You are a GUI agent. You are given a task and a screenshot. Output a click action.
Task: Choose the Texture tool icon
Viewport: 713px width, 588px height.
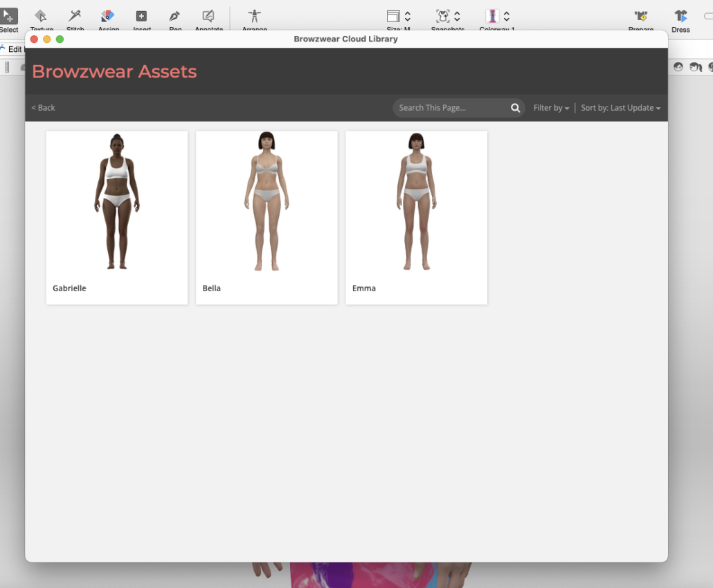[41, 17]
